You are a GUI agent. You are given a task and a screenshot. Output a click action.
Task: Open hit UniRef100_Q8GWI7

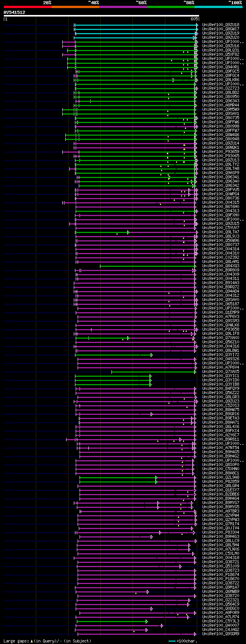[221, 29]
